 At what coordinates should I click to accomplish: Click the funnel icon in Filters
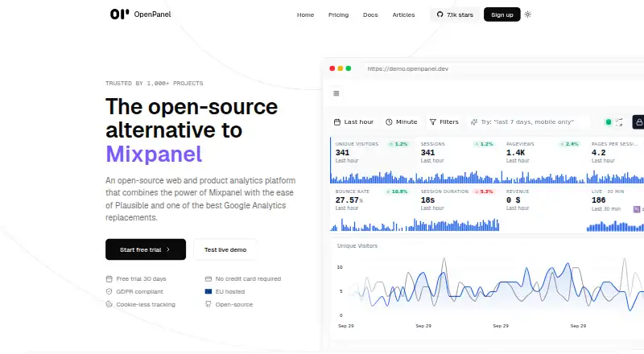click(432, 122)
